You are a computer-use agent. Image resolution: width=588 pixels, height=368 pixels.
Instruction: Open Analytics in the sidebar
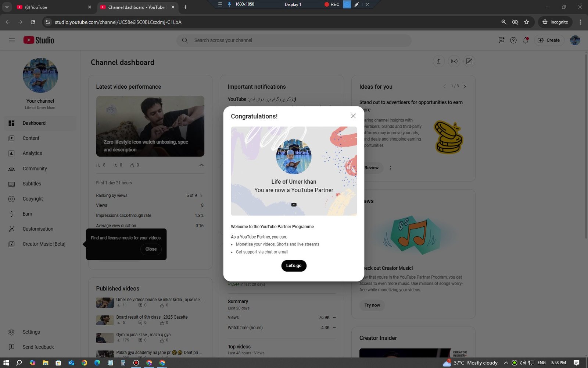pyautogui.click(x=40, y=153)
